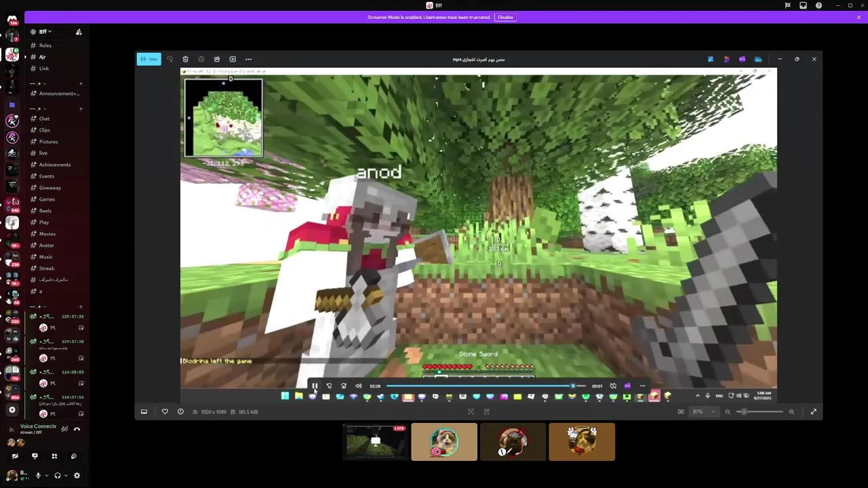The height and width of the screenshot is (488, 868).
Task: Click the share icon in player toolbar
Action: click(x=217, y=59)
